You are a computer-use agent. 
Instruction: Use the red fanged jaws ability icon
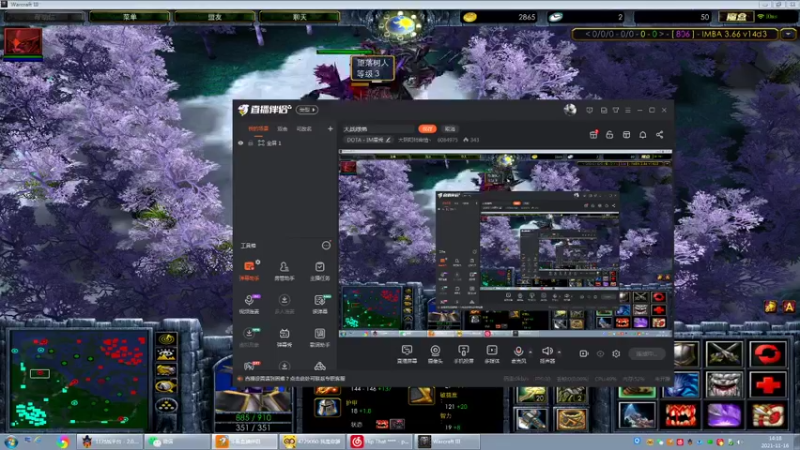click(680, 415)
